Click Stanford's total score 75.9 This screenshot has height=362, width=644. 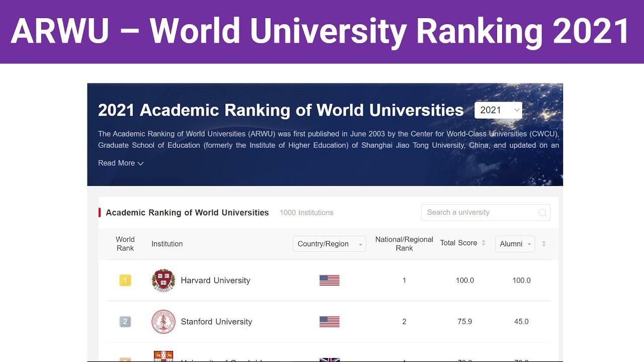(465, 322)
